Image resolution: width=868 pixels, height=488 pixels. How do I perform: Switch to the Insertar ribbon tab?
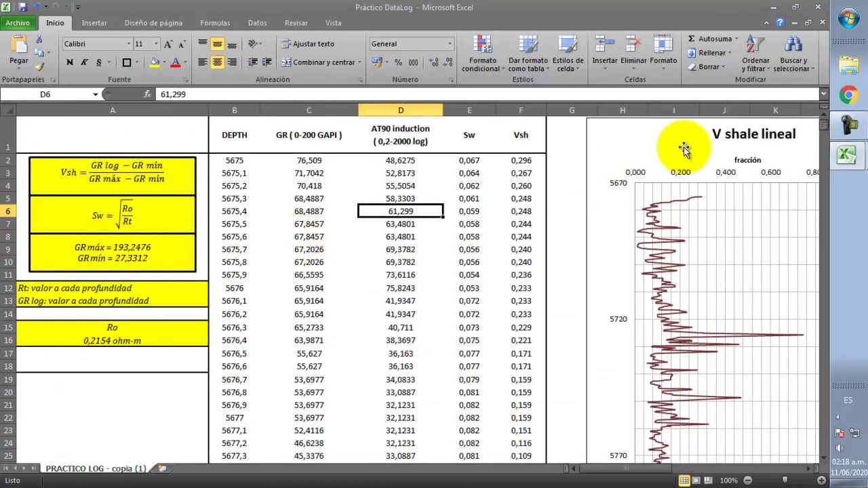click(94, 23)
